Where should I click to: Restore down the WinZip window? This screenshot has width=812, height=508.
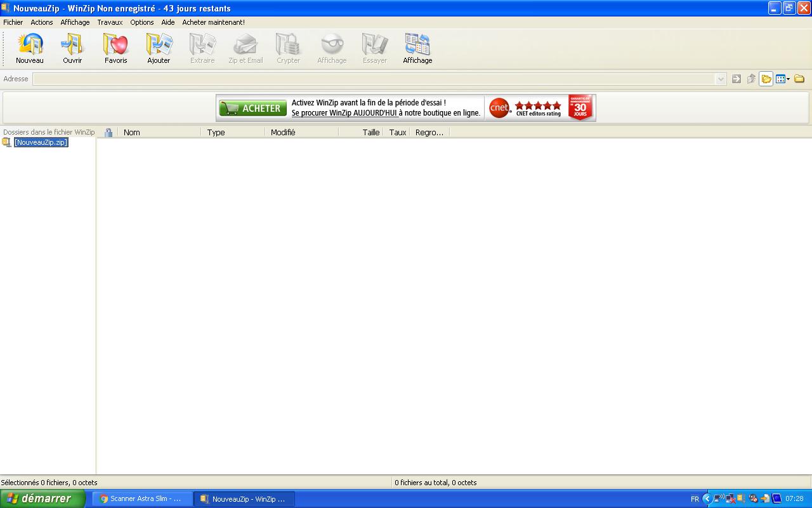coord(789,8)
